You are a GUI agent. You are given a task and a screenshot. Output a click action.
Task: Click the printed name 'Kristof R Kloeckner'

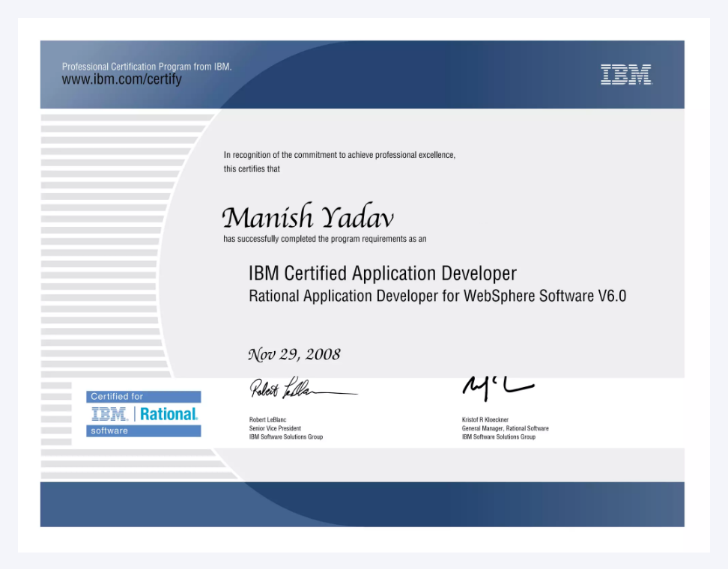click(x=485, y=419)
